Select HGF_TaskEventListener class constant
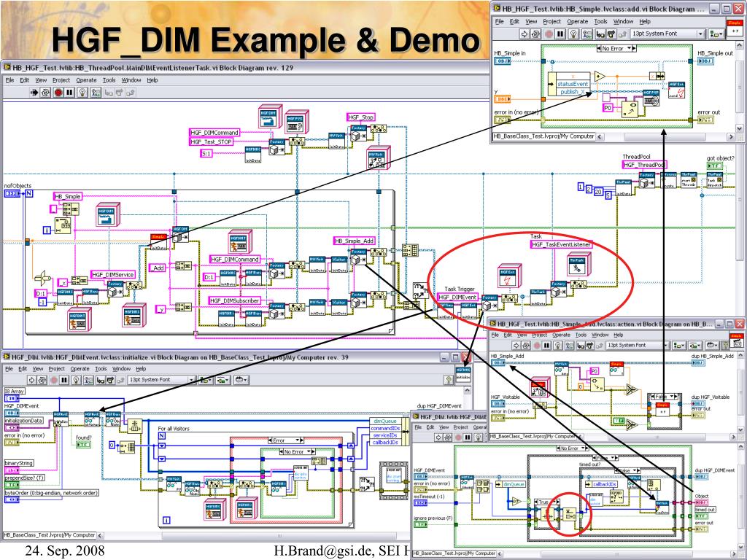Image resolution: width=747 pixels, height=560 pixels. (561, 244)
